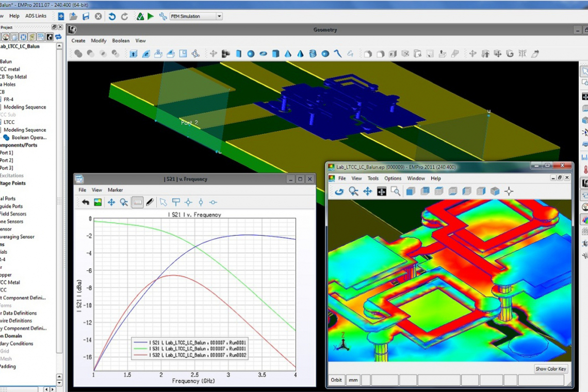Select the box primitive icon before the sphere
This screenshot has height=392, width=588.
(238, 54)
